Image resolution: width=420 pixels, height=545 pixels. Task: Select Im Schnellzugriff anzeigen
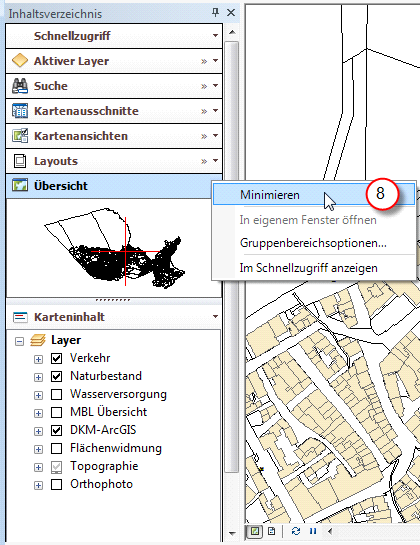pos(314,268)
